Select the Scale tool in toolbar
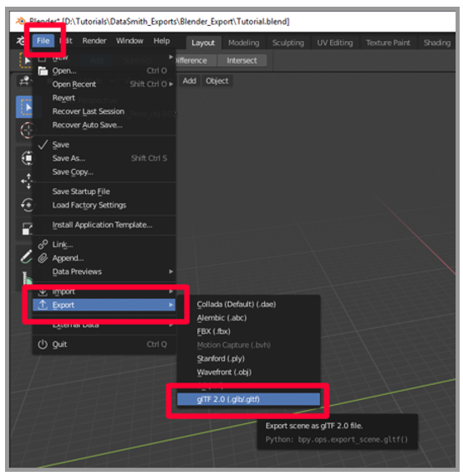Image resolution: width=463 pixels, height=476 pixels. pyautogui.click(x=27, y=228)
